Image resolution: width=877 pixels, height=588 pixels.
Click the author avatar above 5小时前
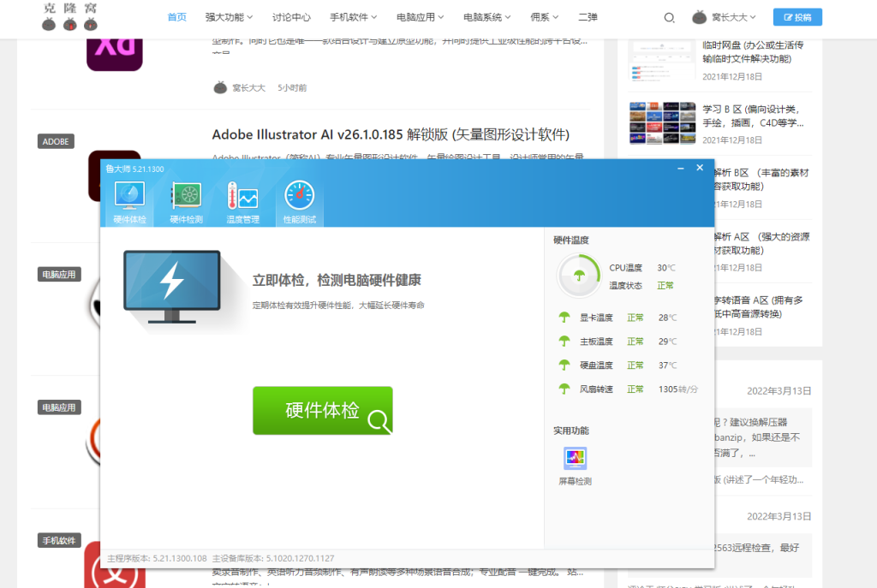pos(220,88)
